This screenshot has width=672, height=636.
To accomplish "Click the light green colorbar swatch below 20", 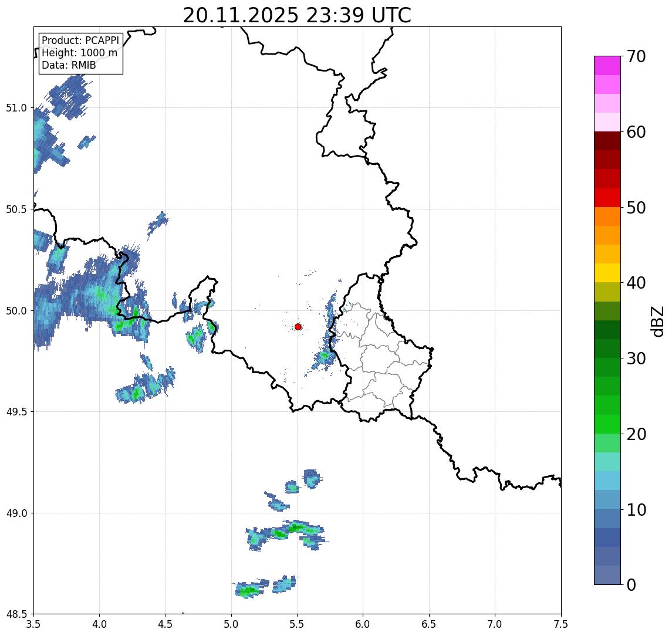I will (607, 443).
